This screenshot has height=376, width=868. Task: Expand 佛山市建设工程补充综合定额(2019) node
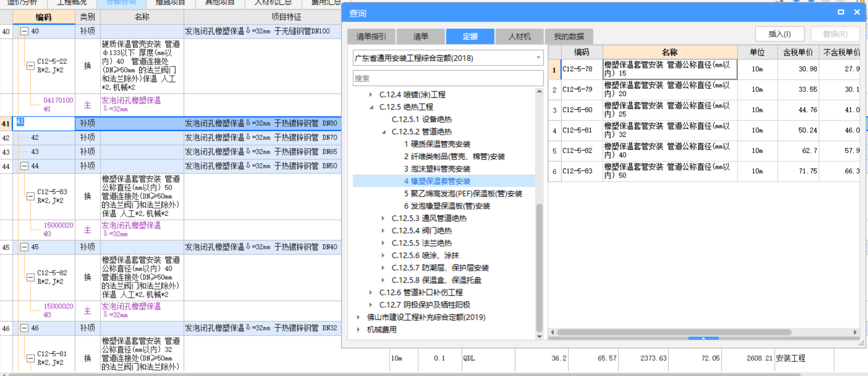[358, 317]
